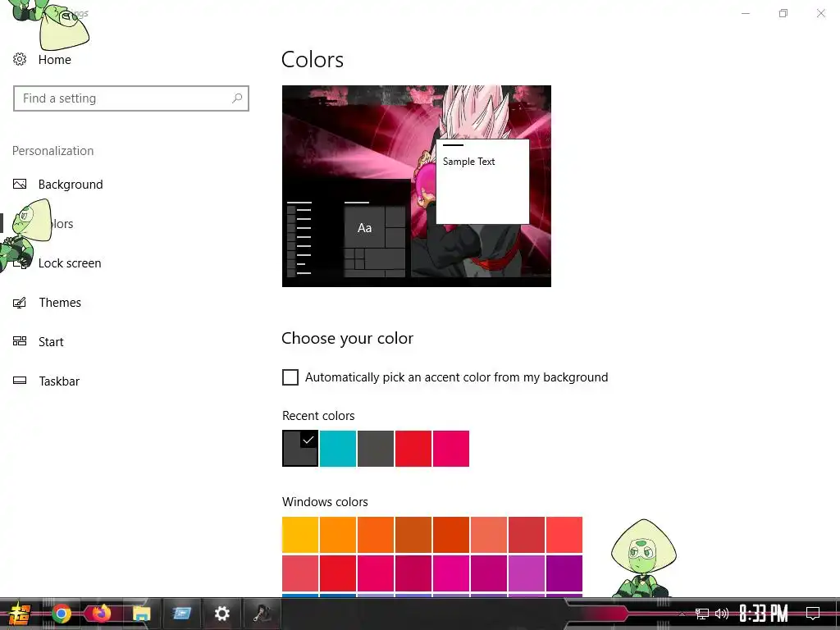
Task: Click the Settings gear on the taskbar
Action: tap(221, 614)
